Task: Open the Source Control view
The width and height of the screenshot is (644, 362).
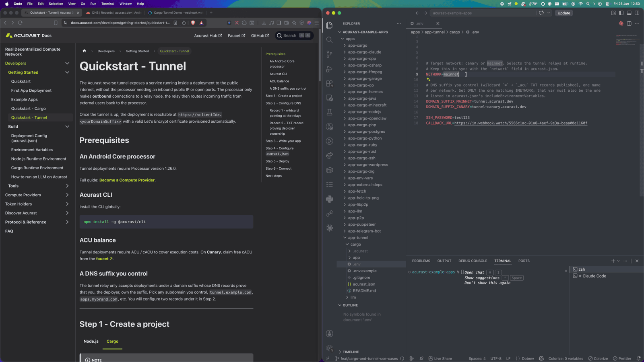Action: [x=329, y=54]
